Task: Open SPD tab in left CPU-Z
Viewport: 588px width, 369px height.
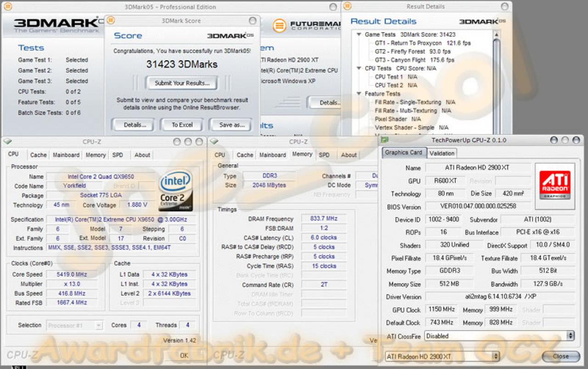Action: tap(118, 155)
